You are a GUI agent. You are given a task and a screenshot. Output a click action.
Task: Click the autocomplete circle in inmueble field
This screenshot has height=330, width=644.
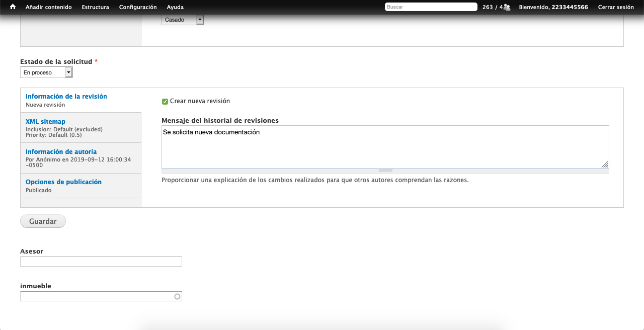pyautogui.click(x=177, y=297)
